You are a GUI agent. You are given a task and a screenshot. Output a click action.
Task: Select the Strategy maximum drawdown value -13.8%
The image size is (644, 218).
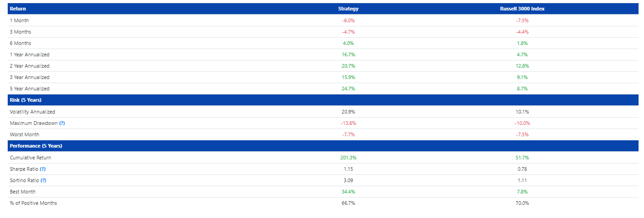(348, 123)
